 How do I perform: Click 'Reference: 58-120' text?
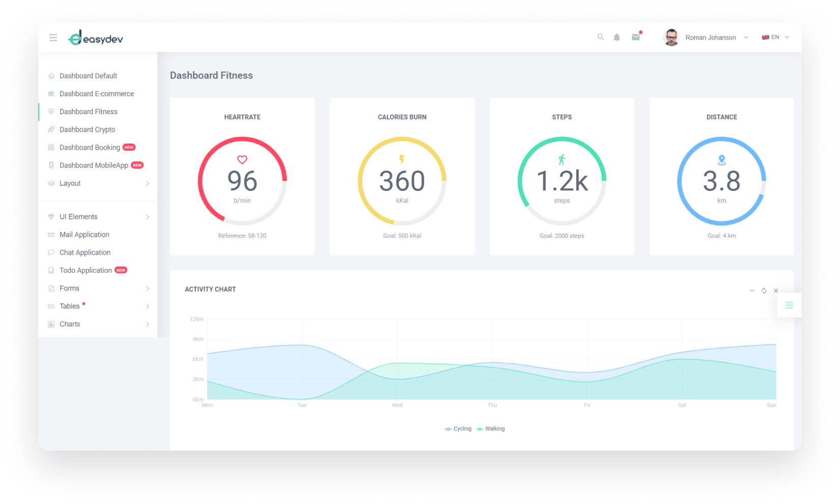coord(242,236)
